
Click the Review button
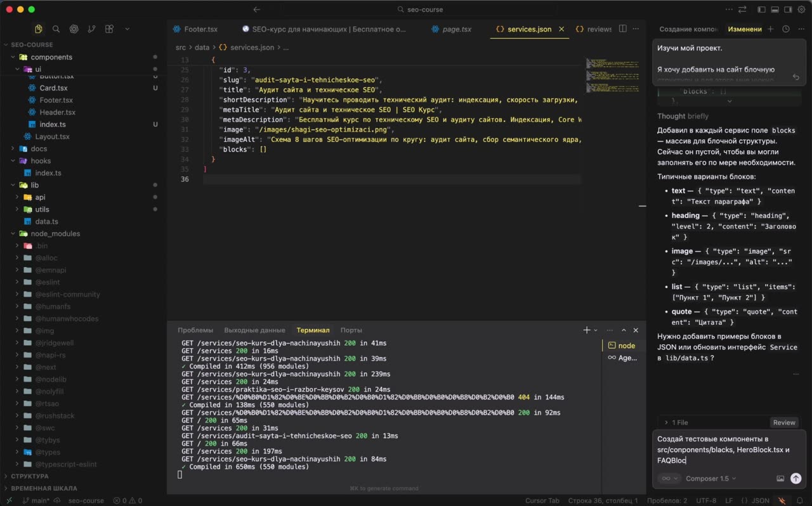point(784,422)
